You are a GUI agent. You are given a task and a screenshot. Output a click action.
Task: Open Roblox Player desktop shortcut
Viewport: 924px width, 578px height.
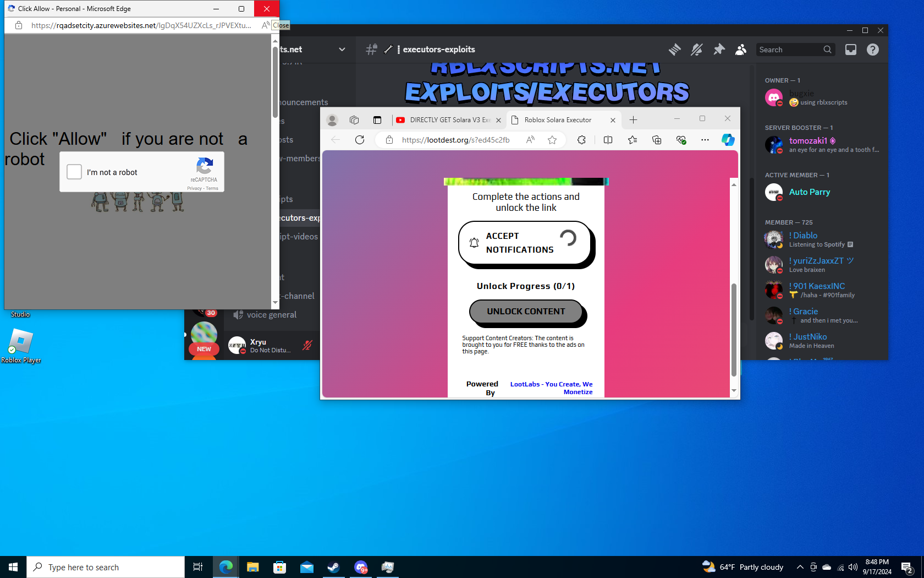tap(21, 346)
